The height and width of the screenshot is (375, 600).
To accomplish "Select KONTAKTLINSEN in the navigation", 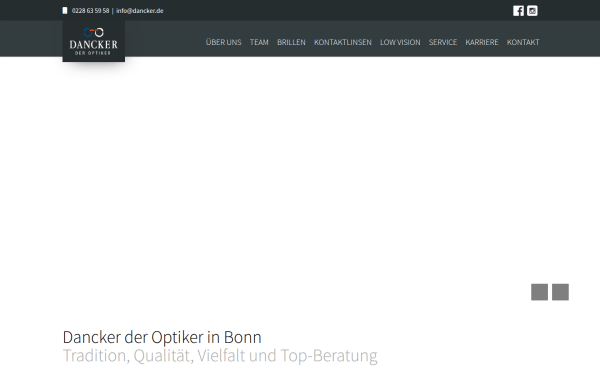I will tap(343, 42).
